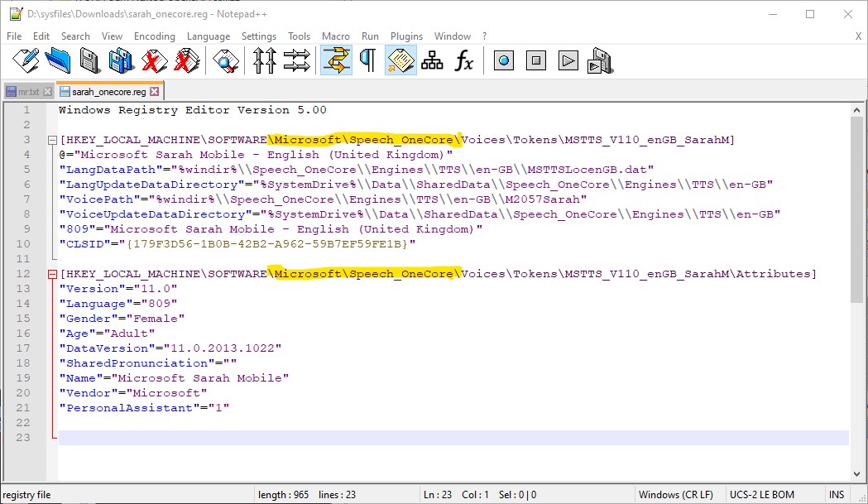This screenshot has height=504, width=868.
Task: Click the "DataVersion" line text
Action: click(x=170, y=349)
